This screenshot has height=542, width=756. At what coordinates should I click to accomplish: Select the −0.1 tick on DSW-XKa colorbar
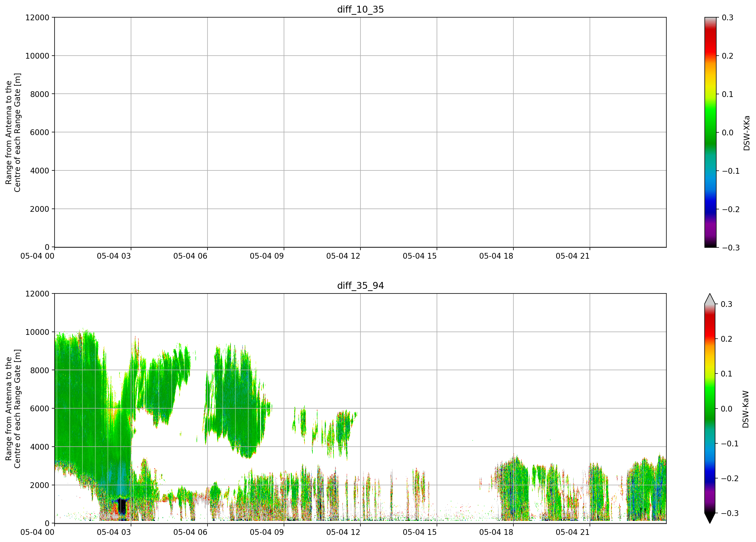pyautogui.click(x=731, y=171)
